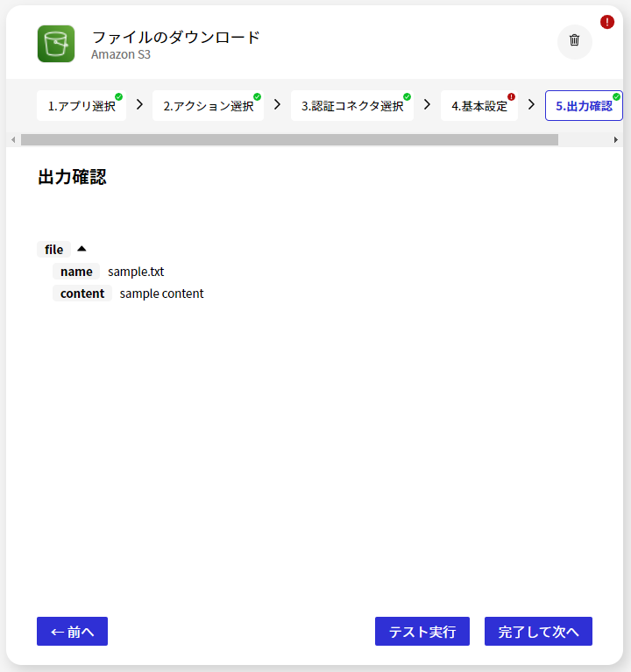
Task: Click the horizontal scrollbar thumb
Action: pyautogui.click(x=289, y=139)
